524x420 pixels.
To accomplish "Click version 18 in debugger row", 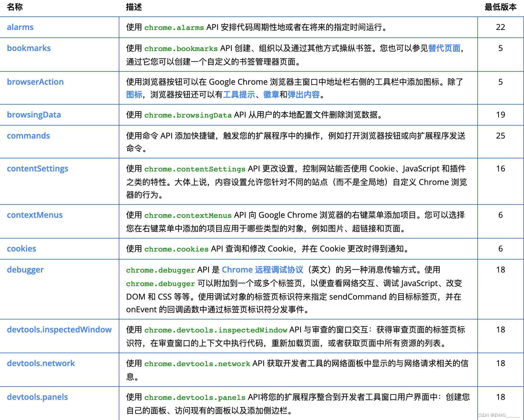I will [x=501, y=270].
